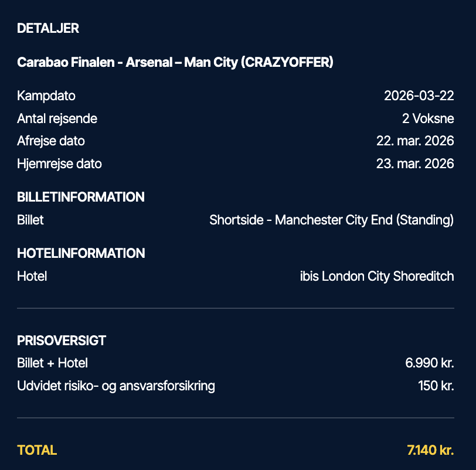
Task: Click the Udvidet risiko- og ansvarsforsikring line
Action: pyautogui.click(x=116, y=386)
